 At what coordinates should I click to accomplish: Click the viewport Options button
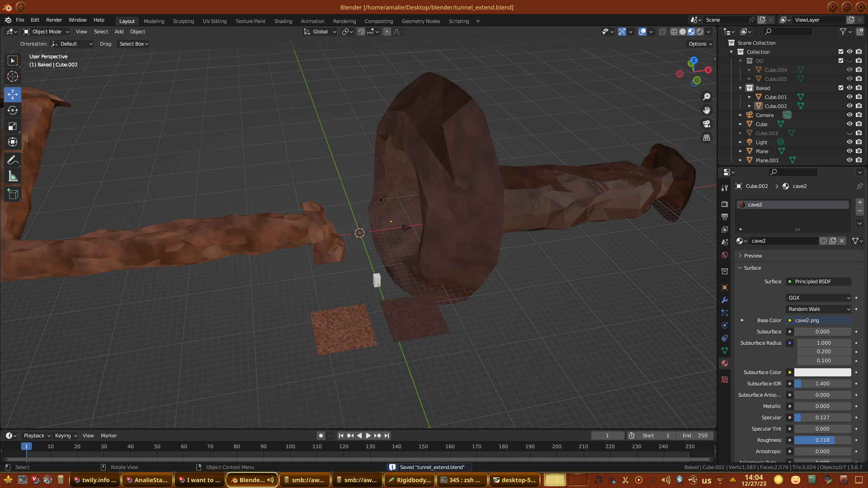tap(700, 44)
